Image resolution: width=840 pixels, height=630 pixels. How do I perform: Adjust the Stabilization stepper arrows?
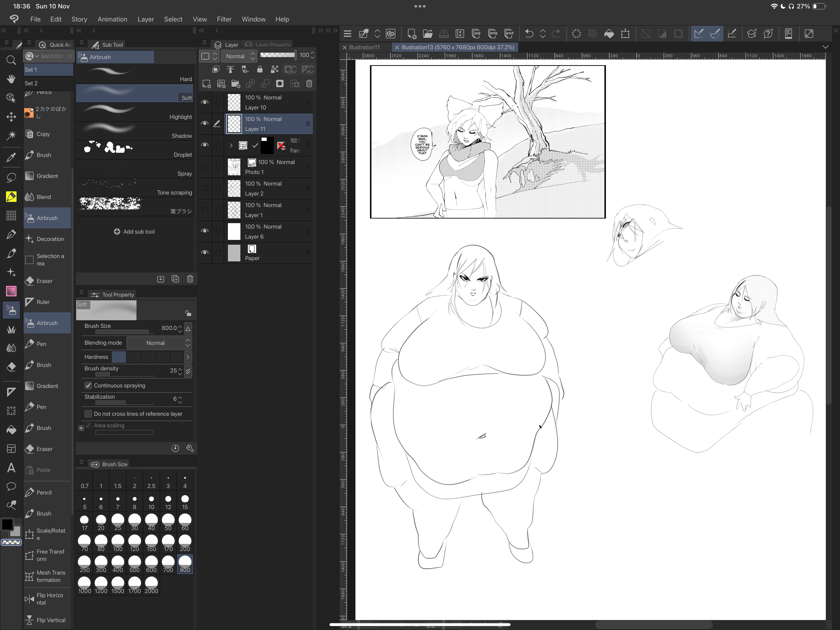pyautogui.click(x=180, y=400)
